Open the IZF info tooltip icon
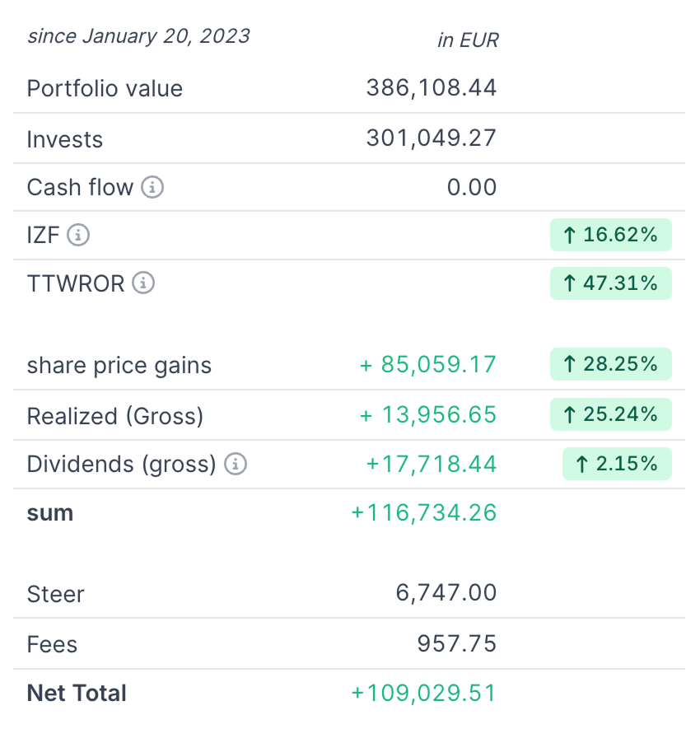This screenshot has height=743, width=700. coord(78,236)
